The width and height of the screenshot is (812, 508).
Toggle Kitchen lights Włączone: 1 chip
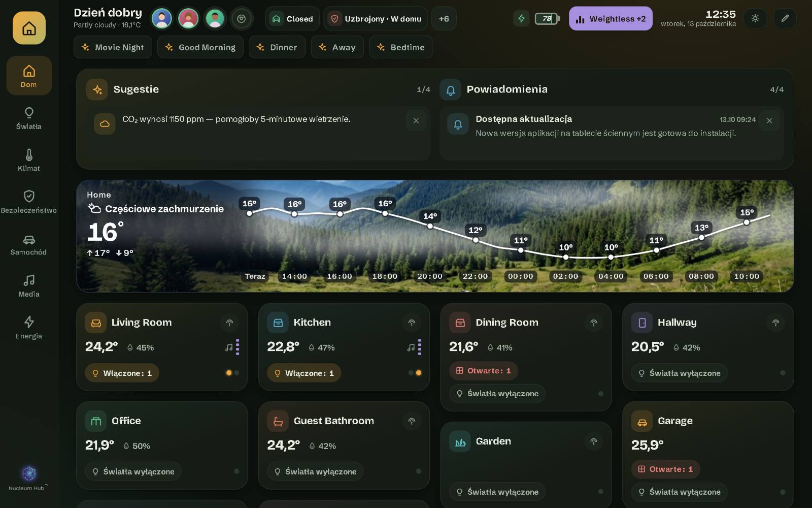pos(304,373)
